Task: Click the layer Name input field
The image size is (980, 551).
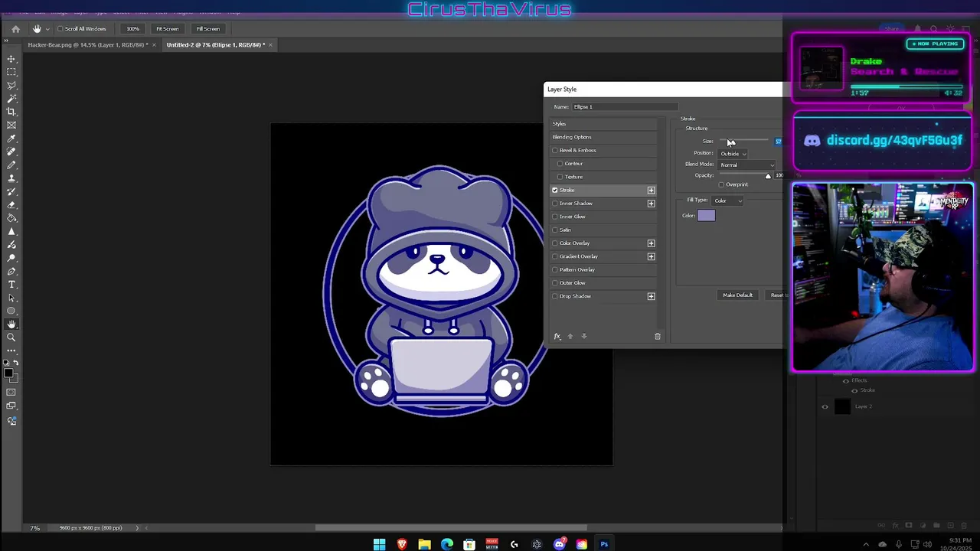Action: coord(624,106)
